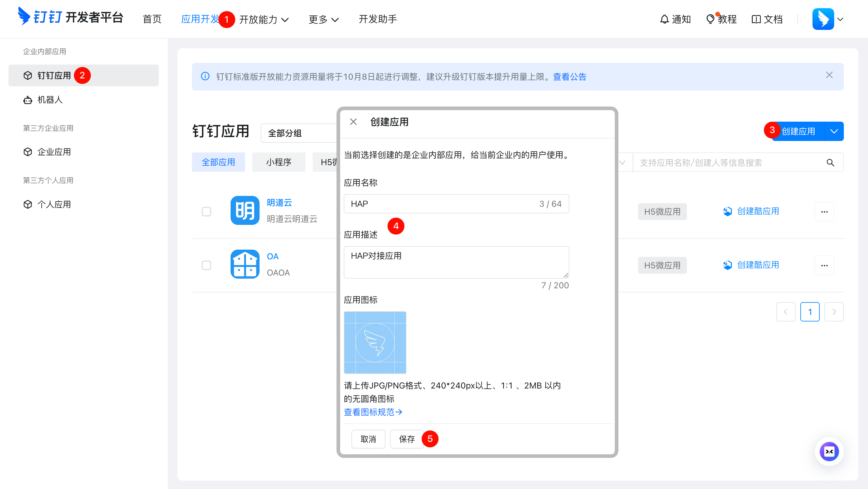Dismiss the blue announcement banner
This screenshot has width=868, height=489.
[x=829, y=75]
